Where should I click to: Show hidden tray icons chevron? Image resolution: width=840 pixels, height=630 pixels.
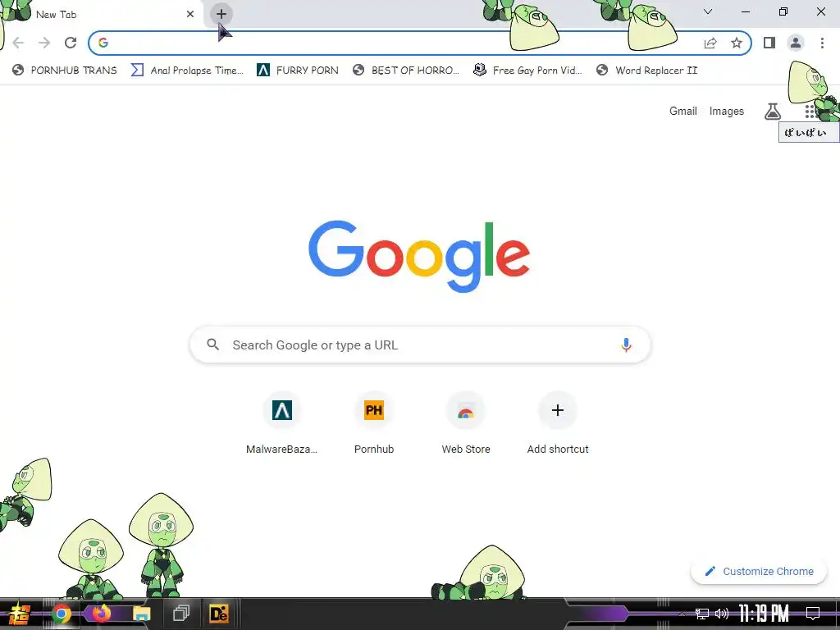pos(682,614)
